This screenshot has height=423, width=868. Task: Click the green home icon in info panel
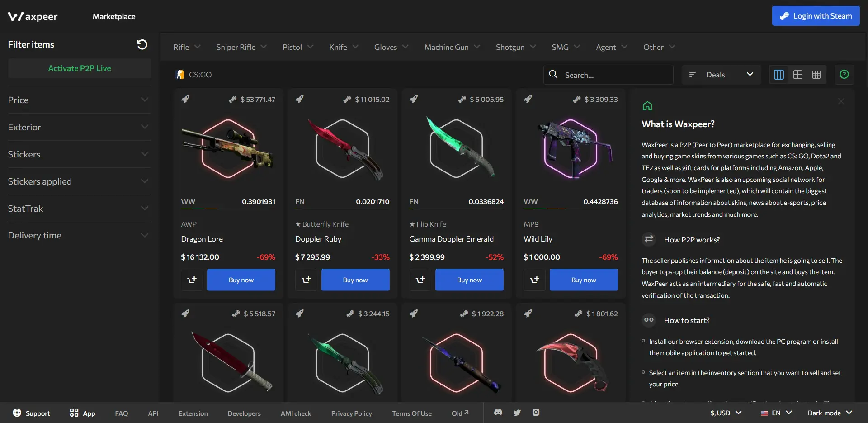[x=647, y=106]
